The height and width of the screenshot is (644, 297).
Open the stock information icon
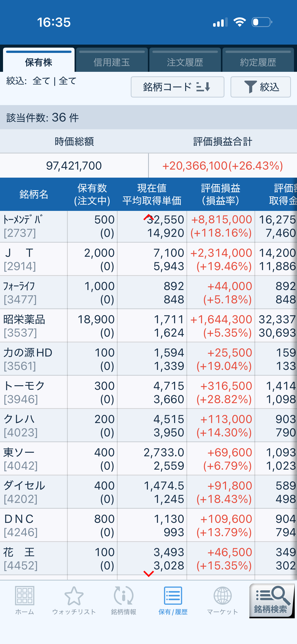pyautogui.click(x=123, y=596)
